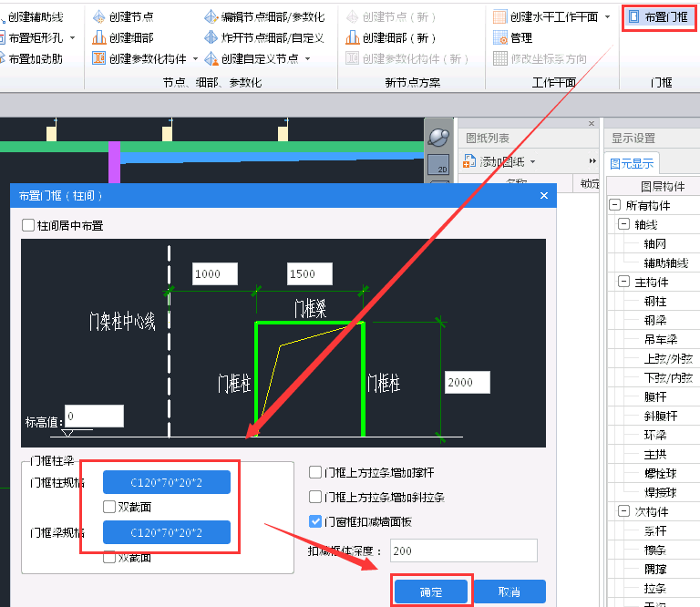Toggle 柱间居中布置 checkbox
The image size is (700, 607).
[x=28, y=225]
